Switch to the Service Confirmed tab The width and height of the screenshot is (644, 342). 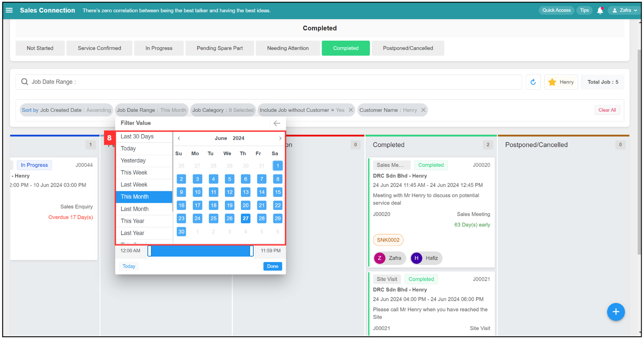(99, 48)
